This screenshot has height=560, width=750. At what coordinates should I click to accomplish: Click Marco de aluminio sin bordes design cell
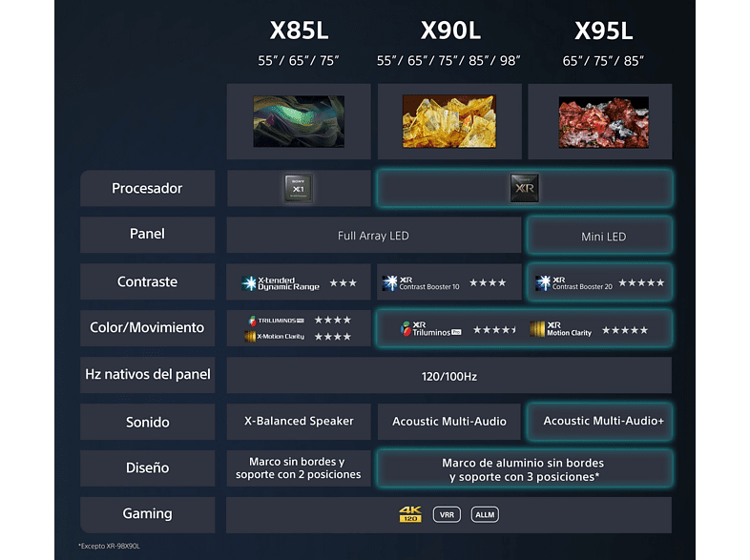click(x=525, y=469)
